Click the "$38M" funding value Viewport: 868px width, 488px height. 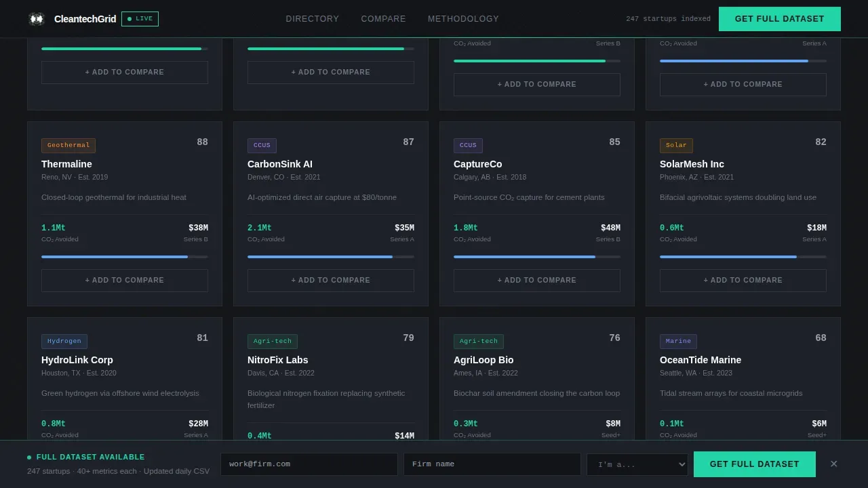click(198, 228)
